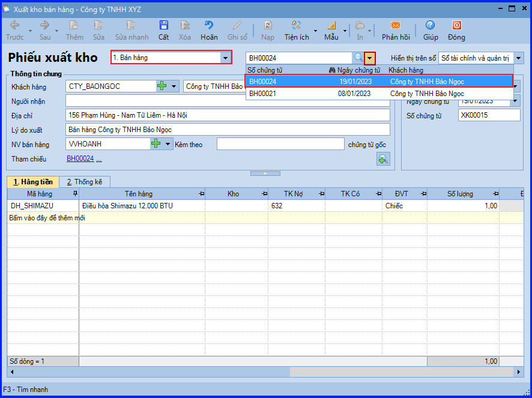532x398 pixels.
Task: Add new customer with green plus
Action: (162, 86)
